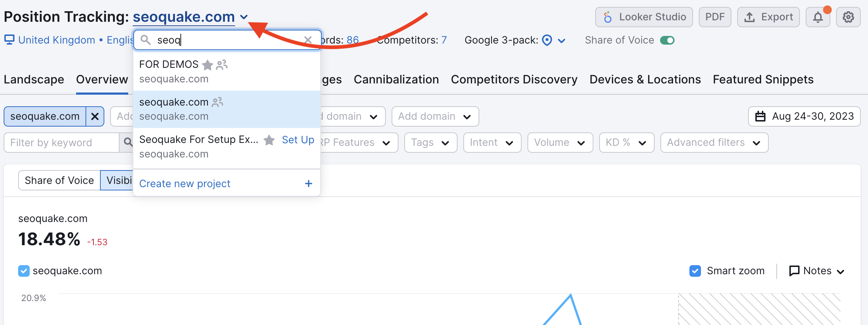Click the Competitors count 7
This screenshot has height=325, width=868.
click(x=444, y=40)
